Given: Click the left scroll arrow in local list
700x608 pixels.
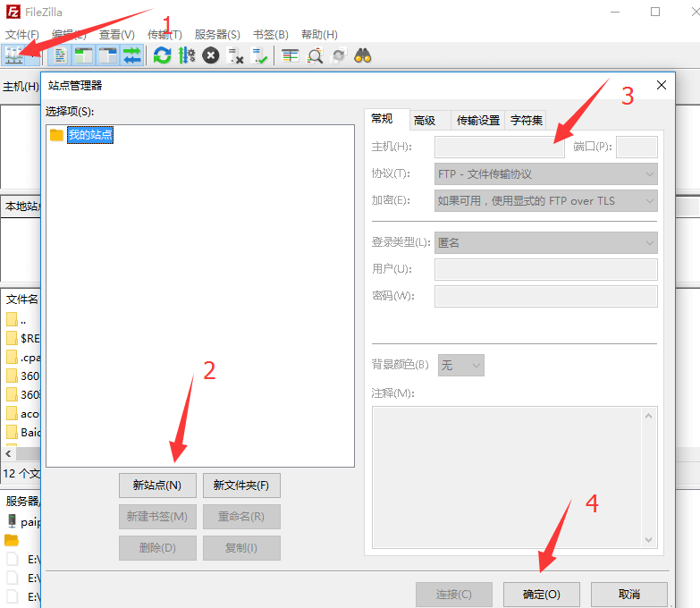Looking at the screenshot, I should click(8, 453).
